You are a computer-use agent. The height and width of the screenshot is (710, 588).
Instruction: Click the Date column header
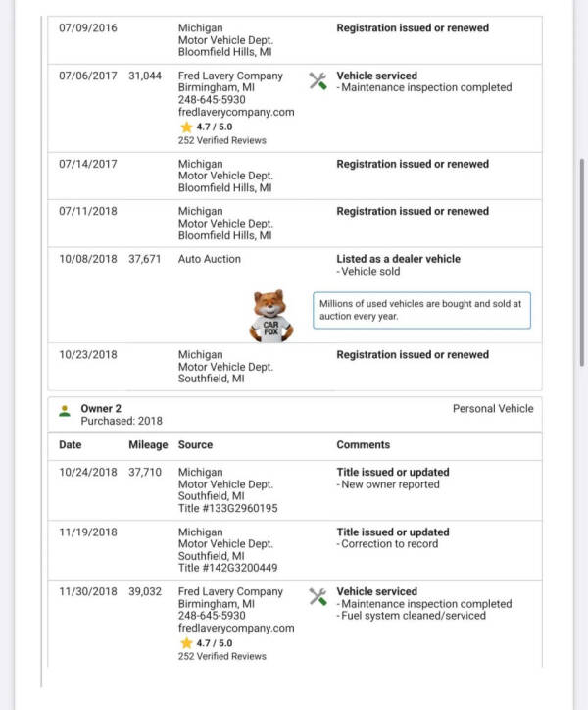71,445
